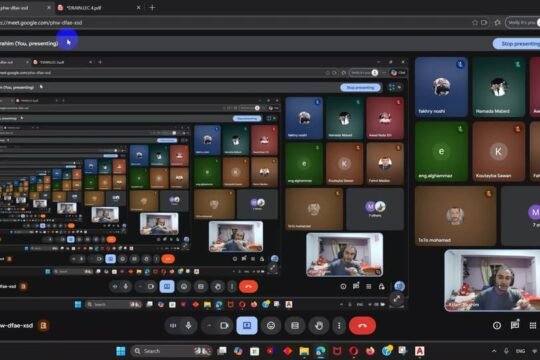Screen dimensions: 540x360
Task: Leave the call with red hang-up button
Action: coord(362,326)
